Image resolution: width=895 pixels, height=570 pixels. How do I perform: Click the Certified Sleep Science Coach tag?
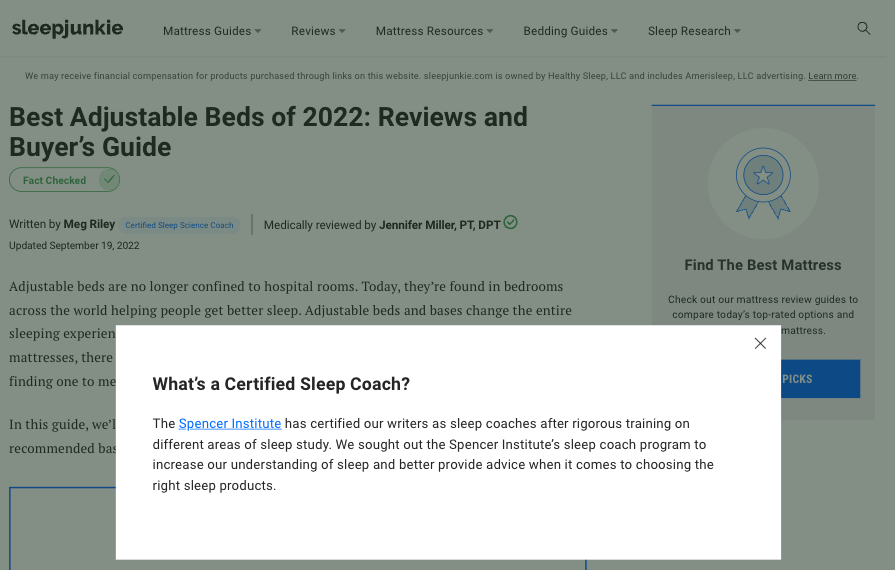click(179, 225)
